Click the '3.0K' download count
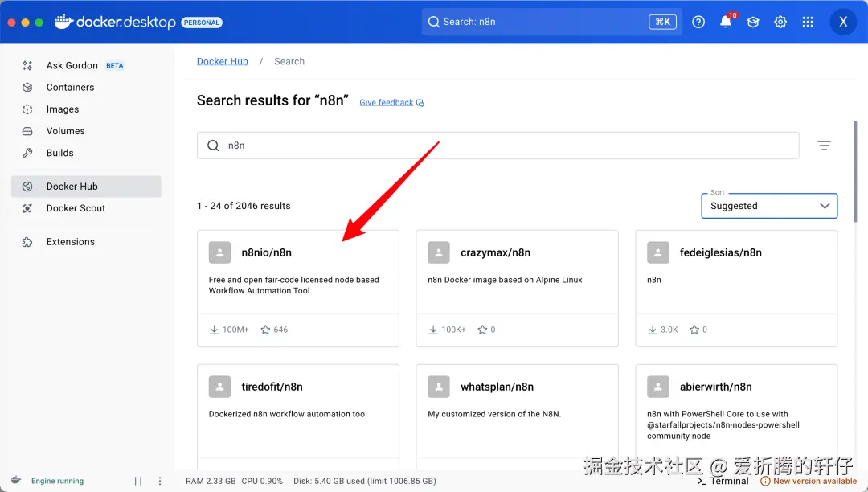This screenshot has height=492, width=868. pyautogui.click(x=669, y=330)
